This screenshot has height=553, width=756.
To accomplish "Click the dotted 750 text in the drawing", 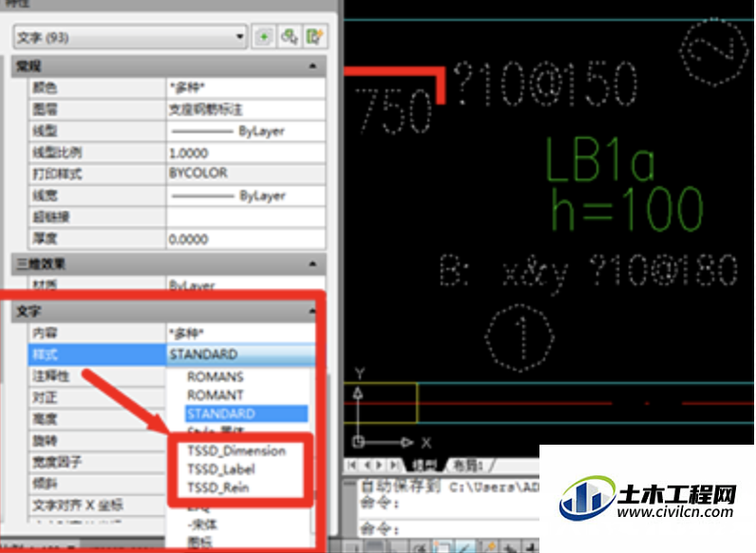I will coord(393,112).
